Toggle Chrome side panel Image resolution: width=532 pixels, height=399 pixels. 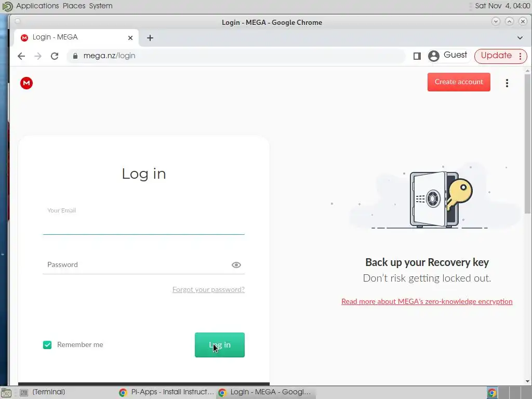tap(417, 56)
